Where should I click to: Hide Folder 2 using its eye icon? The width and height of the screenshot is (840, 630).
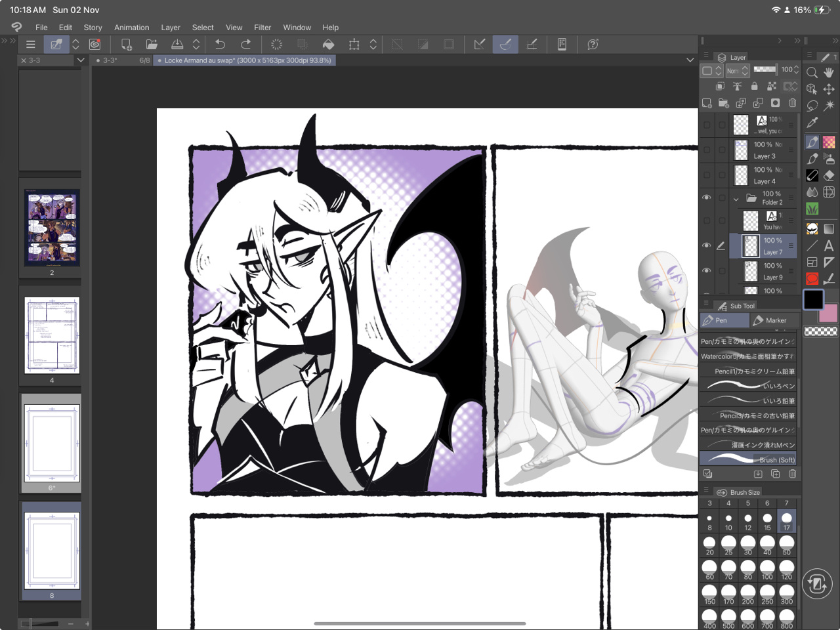[707, 198]
